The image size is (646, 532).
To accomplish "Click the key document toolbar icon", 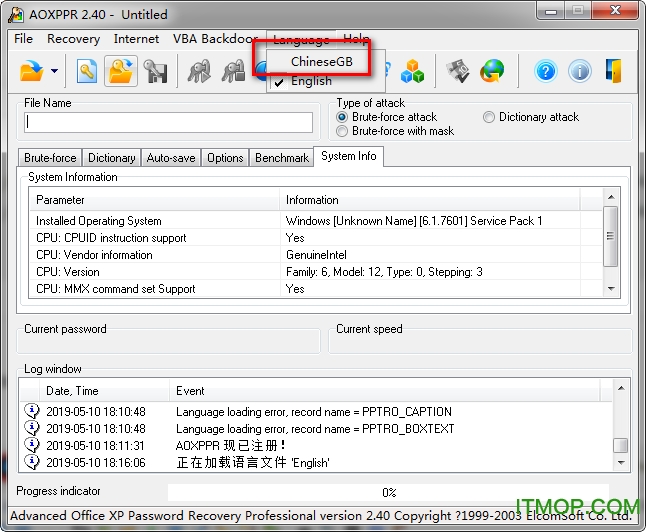I will (87, 70).
